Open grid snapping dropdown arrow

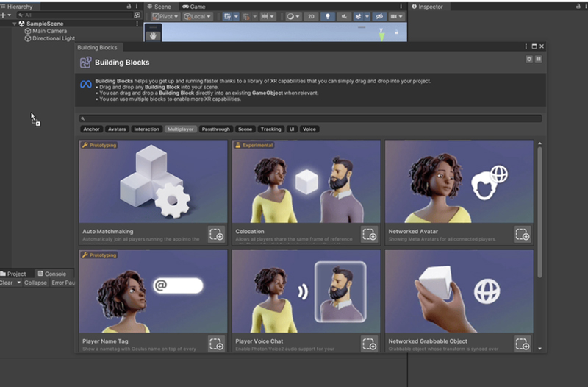[x=236, y=16]
